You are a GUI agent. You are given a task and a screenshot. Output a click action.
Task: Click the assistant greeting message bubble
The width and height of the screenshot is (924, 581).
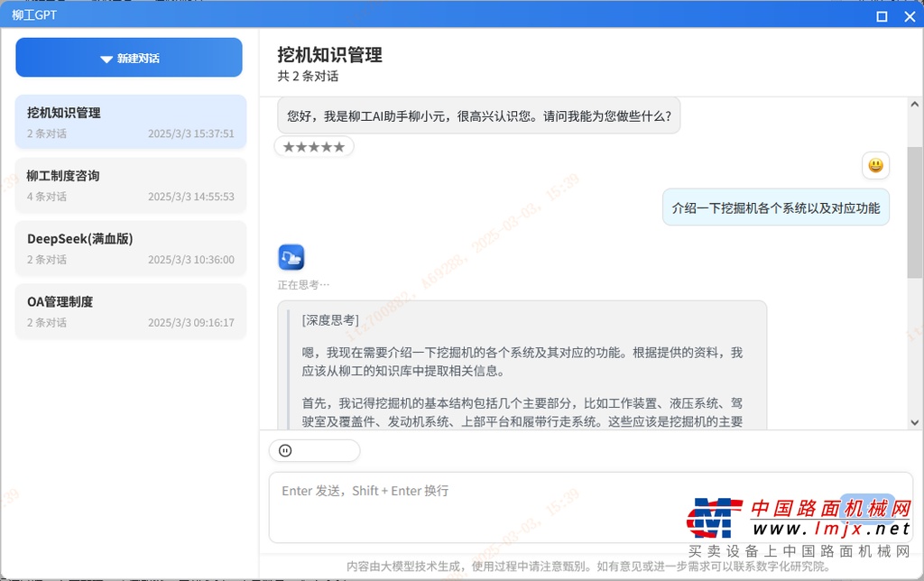tap(478, 115)
